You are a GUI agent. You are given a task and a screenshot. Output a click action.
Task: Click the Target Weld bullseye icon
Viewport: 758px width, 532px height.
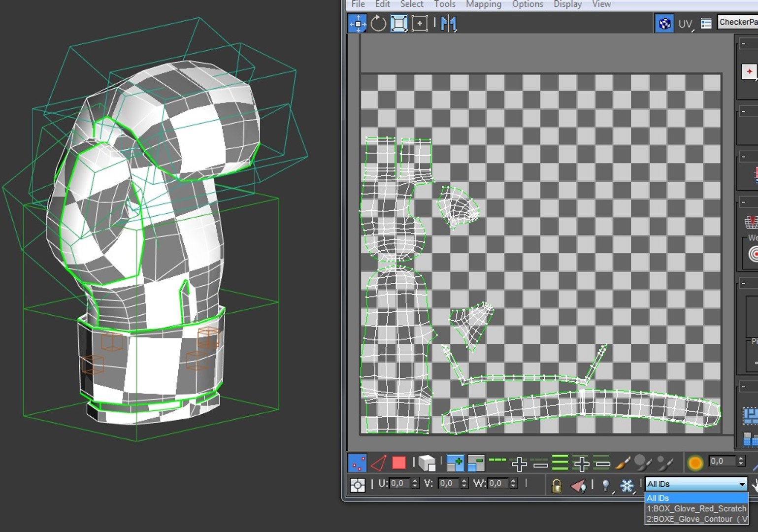pyautogui.click(x=753, y=254)
